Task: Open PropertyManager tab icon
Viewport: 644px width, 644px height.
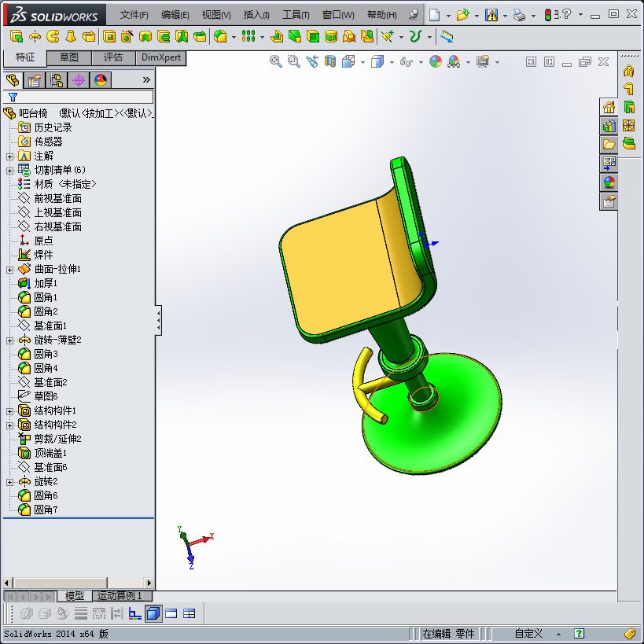Action: pyautogui.click(x=35, y=79)
